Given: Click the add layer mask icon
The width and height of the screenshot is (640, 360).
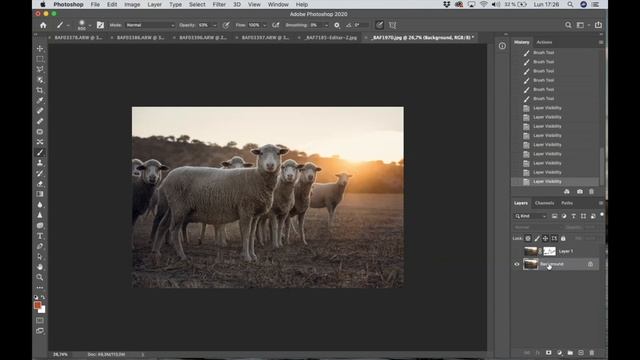Looking at the screenshot, I should [x=549, y=353].
